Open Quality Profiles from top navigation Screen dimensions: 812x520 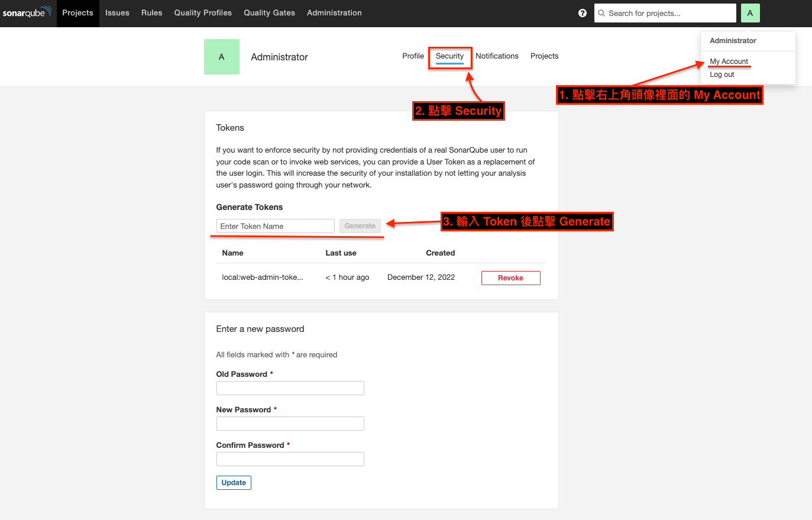click(203, 12)
